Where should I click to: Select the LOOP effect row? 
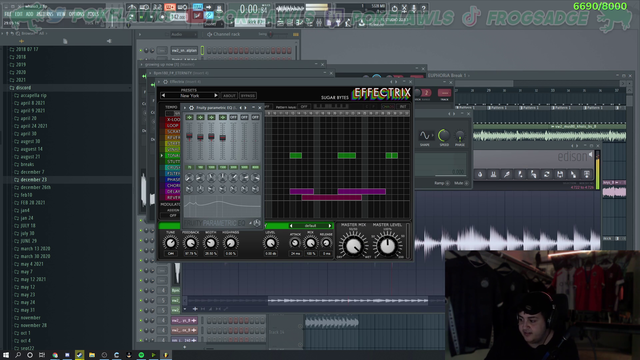tap(173, 126)
